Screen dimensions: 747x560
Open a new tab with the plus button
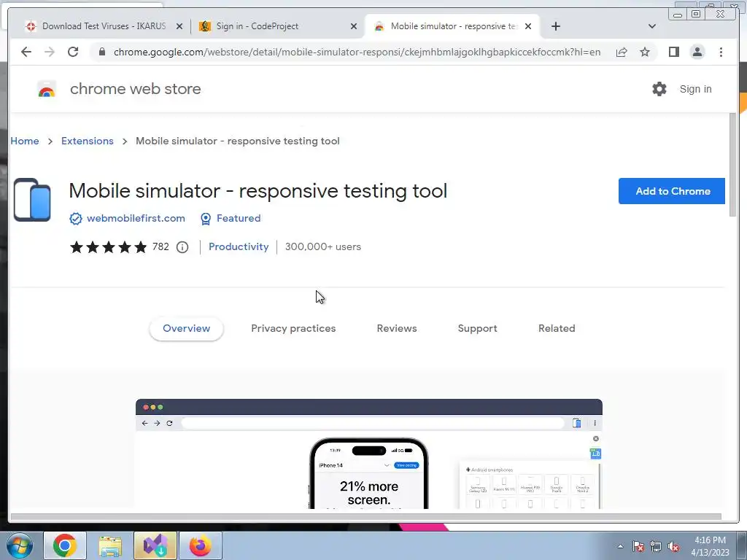pos(555,26)
